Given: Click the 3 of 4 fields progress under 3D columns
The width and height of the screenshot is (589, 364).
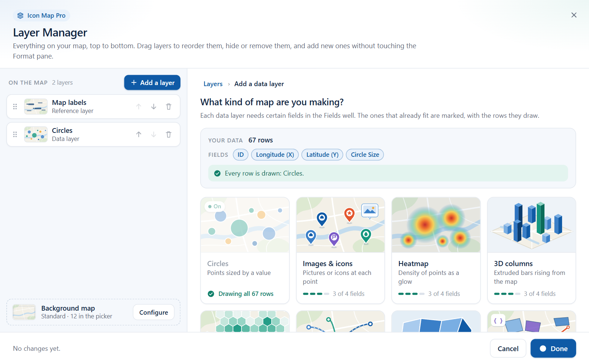Looking at the screenshot, I should [x=525, y=294].
